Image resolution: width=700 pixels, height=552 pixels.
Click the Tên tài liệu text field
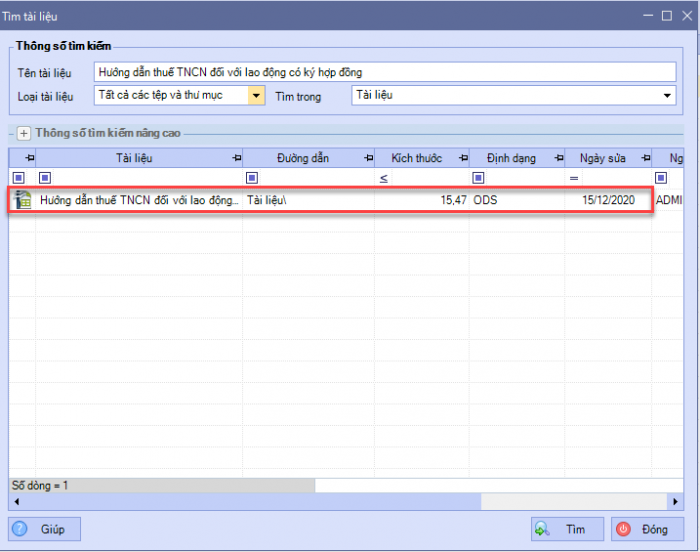385,72
